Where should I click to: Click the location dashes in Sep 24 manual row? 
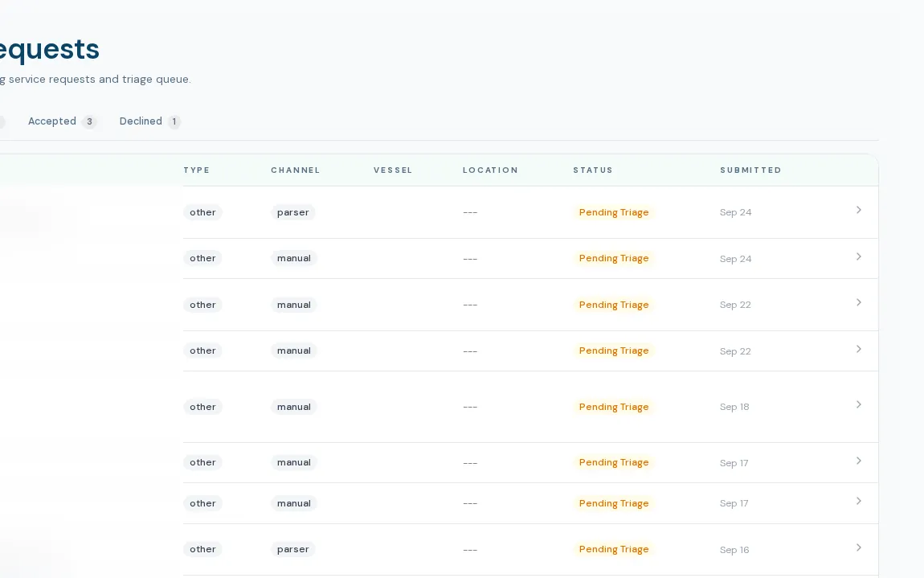click(x=470, y=259)
